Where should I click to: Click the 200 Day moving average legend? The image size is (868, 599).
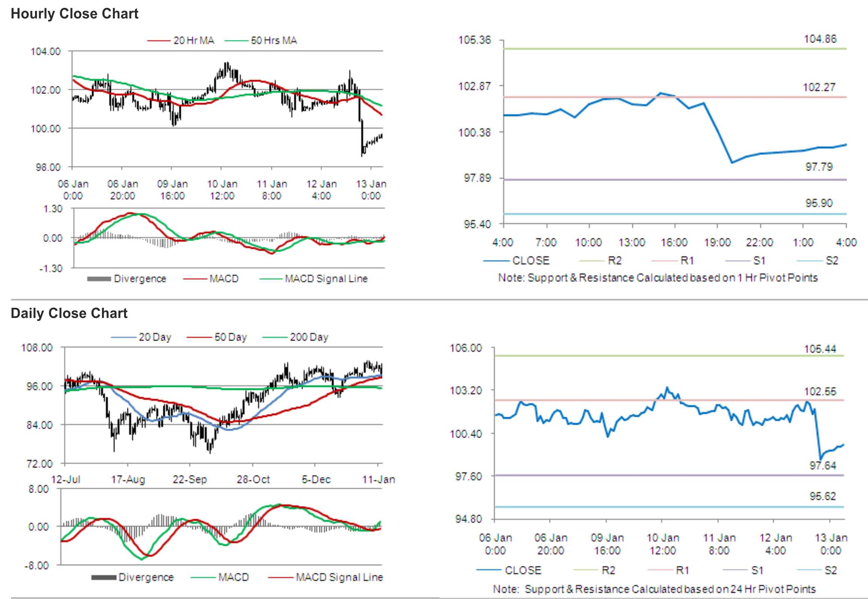[309, 337]
